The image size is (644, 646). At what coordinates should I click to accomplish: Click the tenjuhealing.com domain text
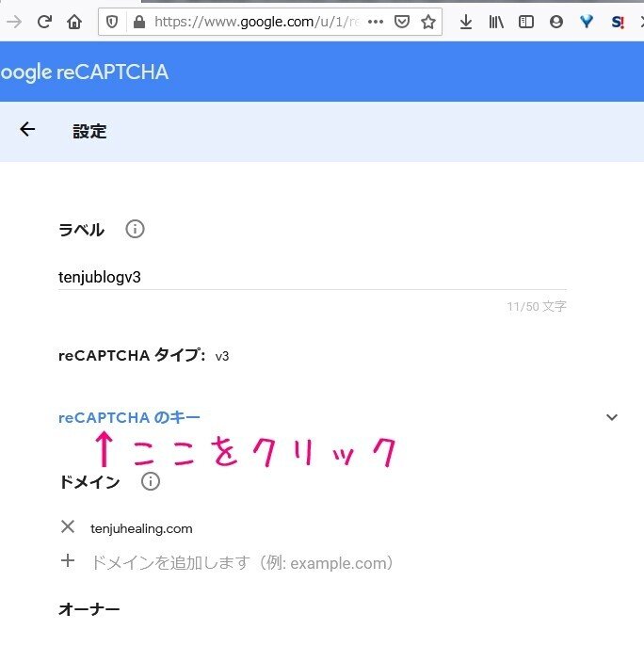[141, 528]
